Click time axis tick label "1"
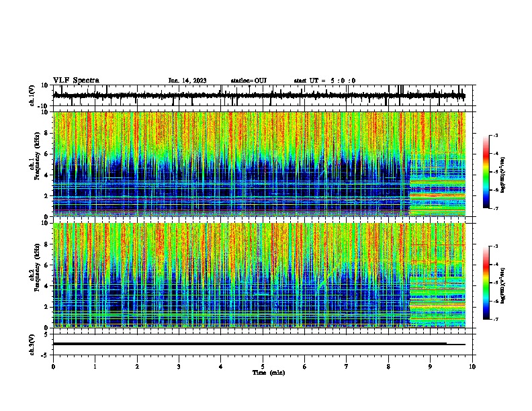This screenshot has width=532, height=411. [x=95, y=367]
